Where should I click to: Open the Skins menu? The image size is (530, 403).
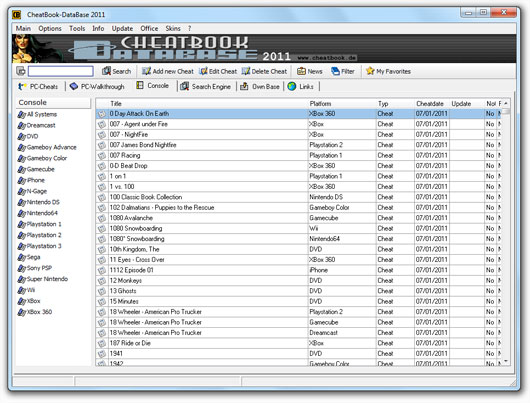pos(173,28)
